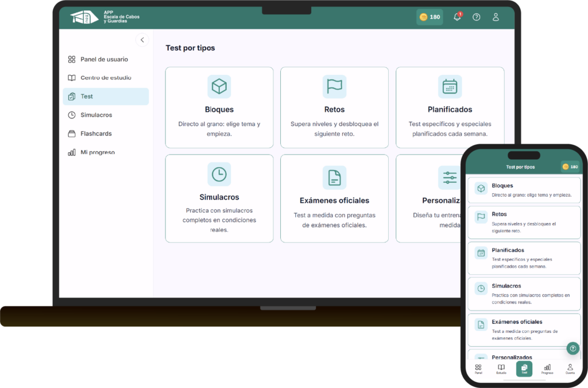Tap Simulacros clock icon on phone
Image resolution: width=588 pixels, height=388 pixels.
pyautogui.click(x=481, y=289)
